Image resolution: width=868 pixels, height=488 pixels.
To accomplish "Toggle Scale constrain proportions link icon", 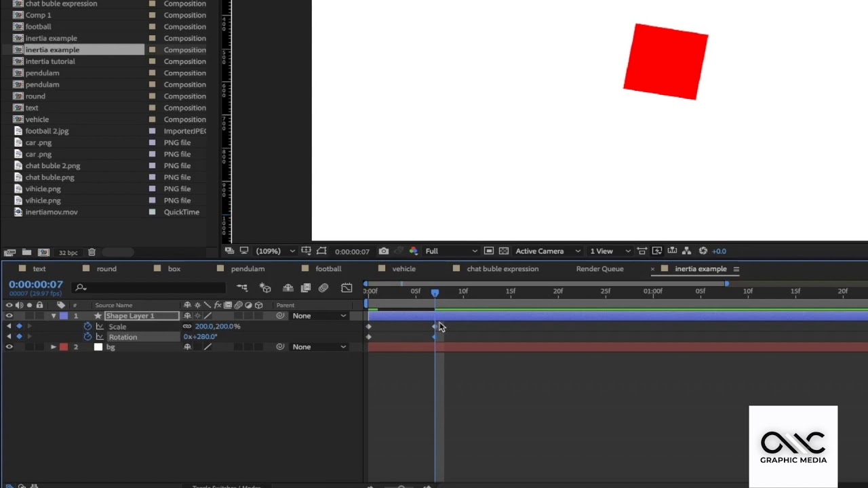I will tap(187, 327).
